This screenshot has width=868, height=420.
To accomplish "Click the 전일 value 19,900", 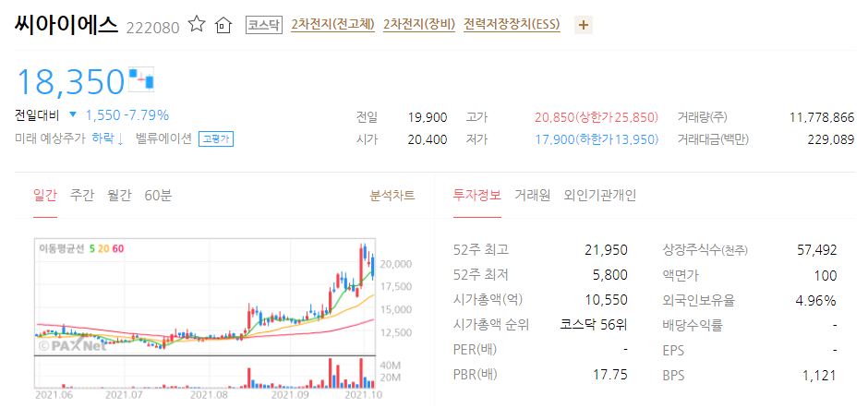I will click(x=427, y=117).
